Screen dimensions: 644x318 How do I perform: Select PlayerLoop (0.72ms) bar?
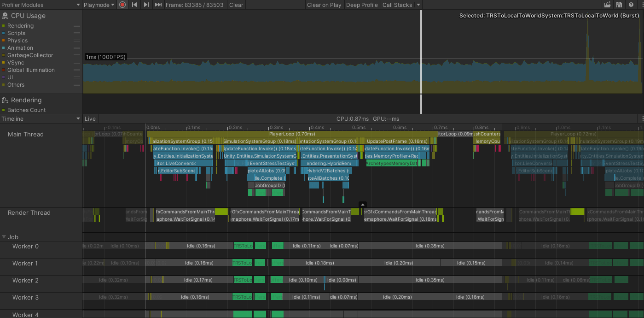click(574, 134)
